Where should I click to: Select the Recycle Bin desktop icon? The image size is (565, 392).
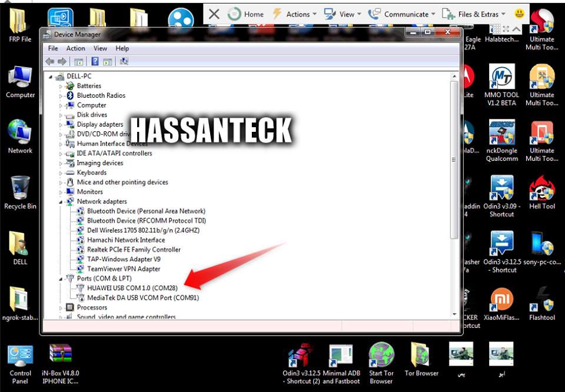20,192
